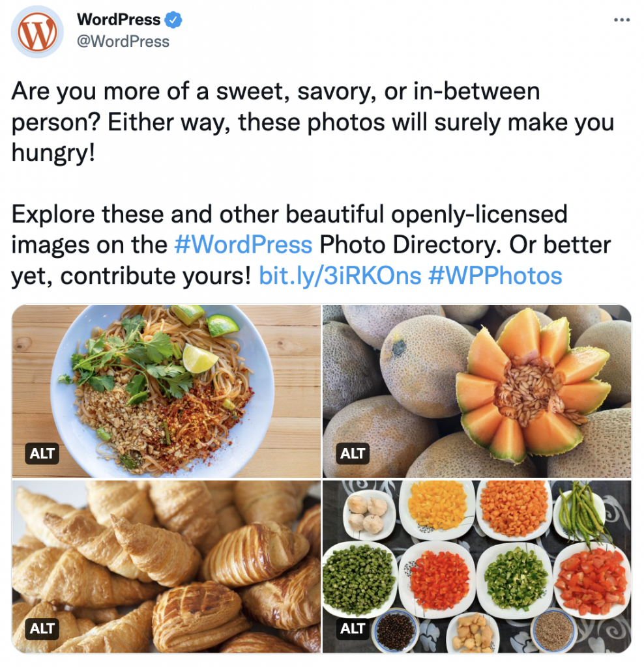The image size is (644, 667).
Task: Click the blue verified checkmark badge
Action: pos(173,20)
